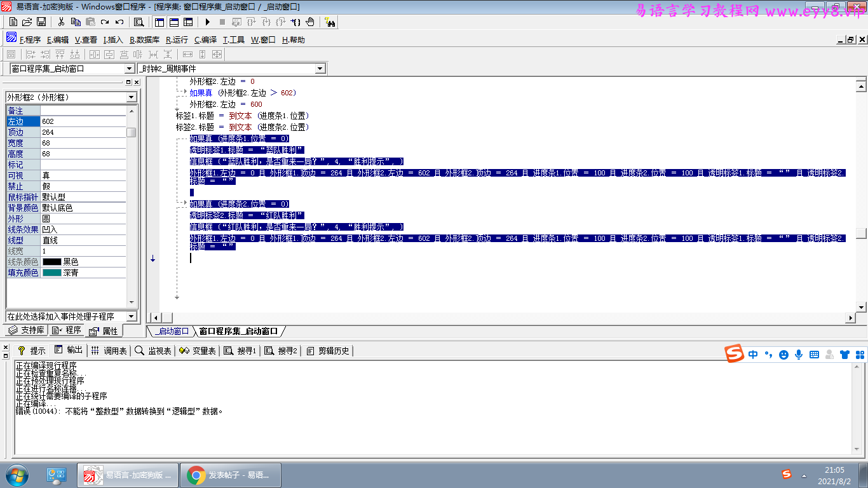Switch to 提示 output tab
The width and height of the screenshot is (868, 488).
click(x=31, y=351)
